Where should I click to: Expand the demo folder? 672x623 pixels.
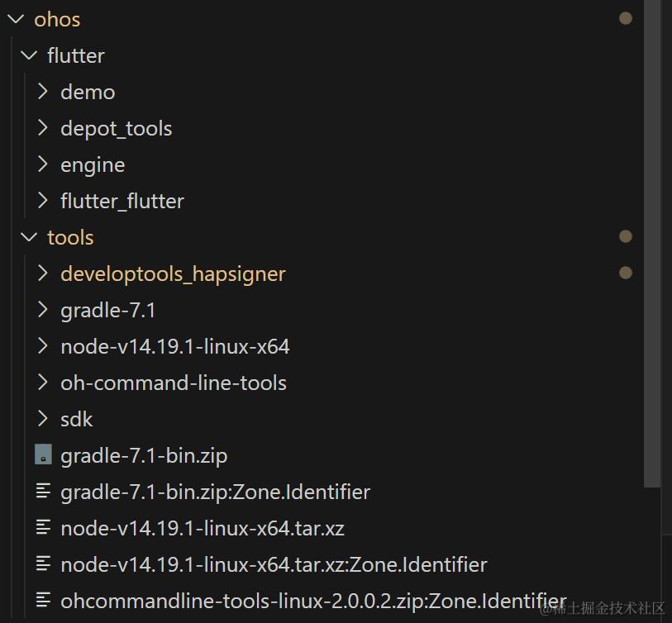(43, 92)
